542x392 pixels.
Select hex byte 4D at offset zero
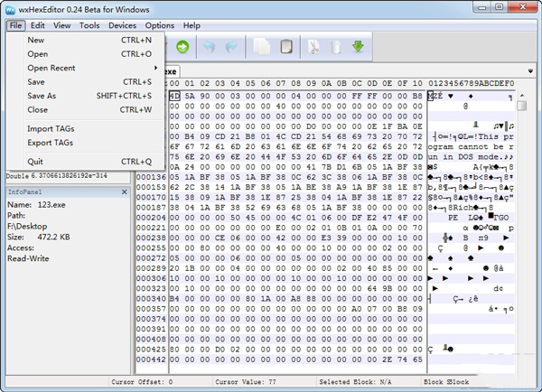(174, 96)
